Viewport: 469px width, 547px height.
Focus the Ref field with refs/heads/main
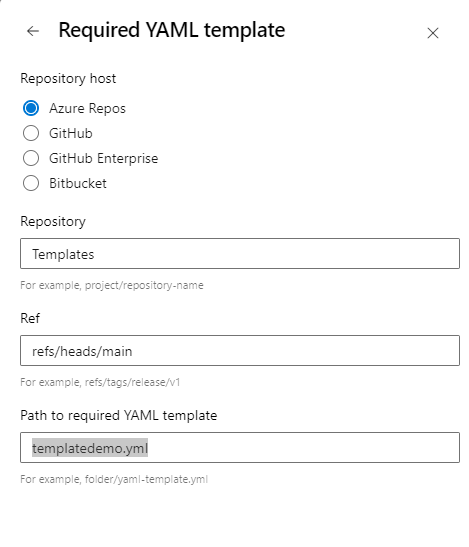click(x=240, y=351)
